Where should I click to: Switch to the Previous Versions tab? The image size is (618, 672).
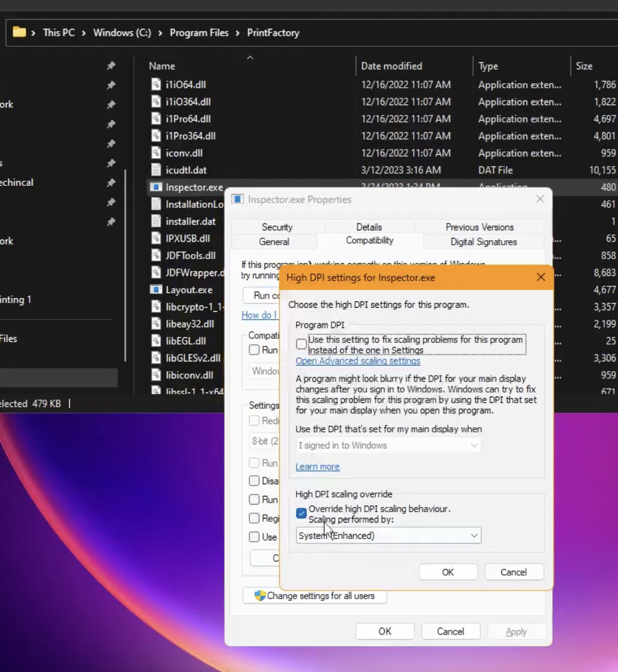coord(479,227)
